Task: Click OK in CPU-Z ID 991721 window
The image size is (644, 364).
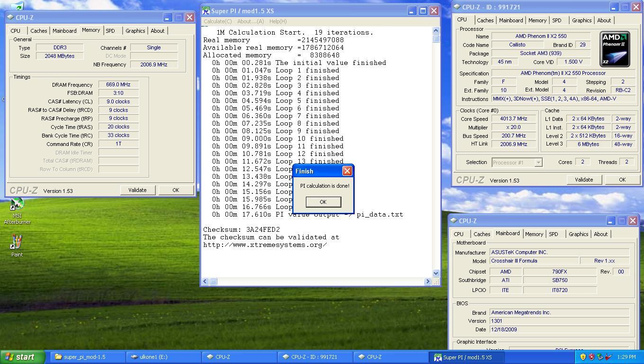Action: click(x=622, y=180)
